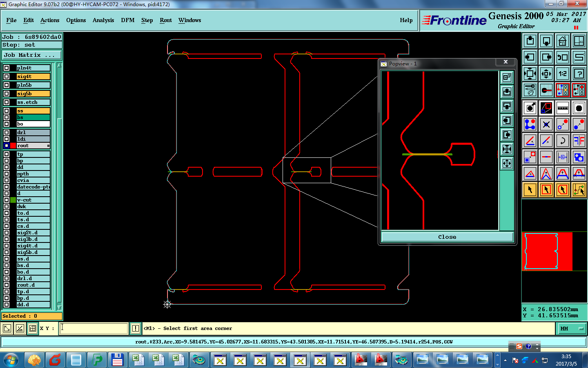This screenshot has width=588, height=368.
Task: Toggle the ss.etch layer checkbox
Action: (x=7, y=102)
